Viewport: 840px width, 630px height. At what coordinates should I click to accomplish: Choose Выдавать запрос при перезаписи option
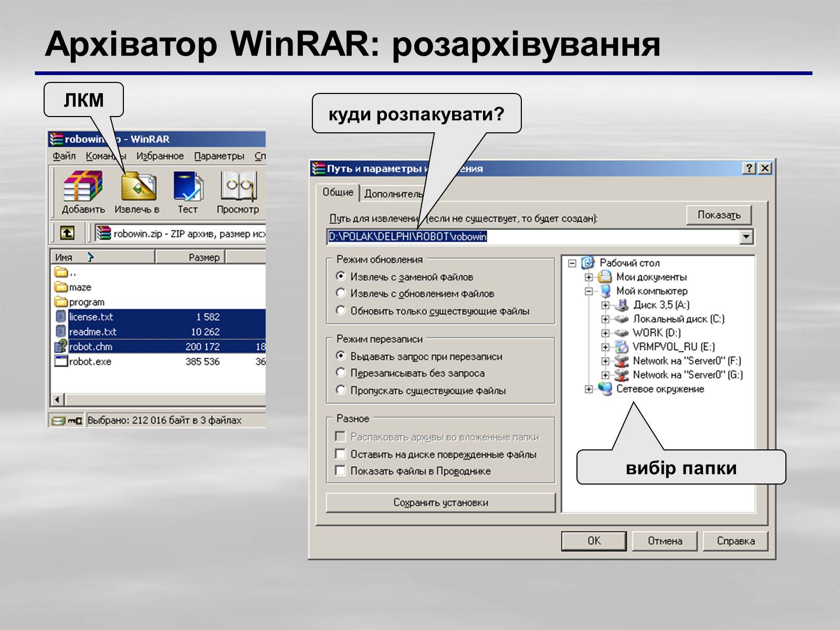(x=341, y=356)
